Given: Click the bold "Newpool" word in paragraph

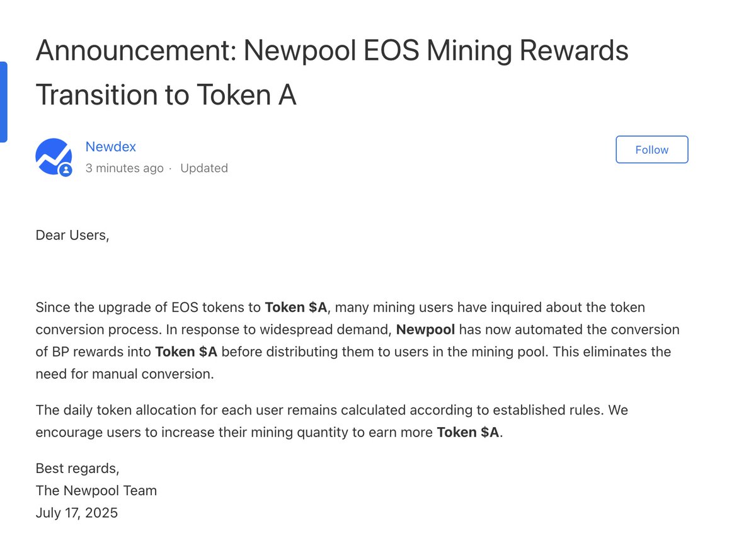Looking at the screenshot, I should point(425,329).
